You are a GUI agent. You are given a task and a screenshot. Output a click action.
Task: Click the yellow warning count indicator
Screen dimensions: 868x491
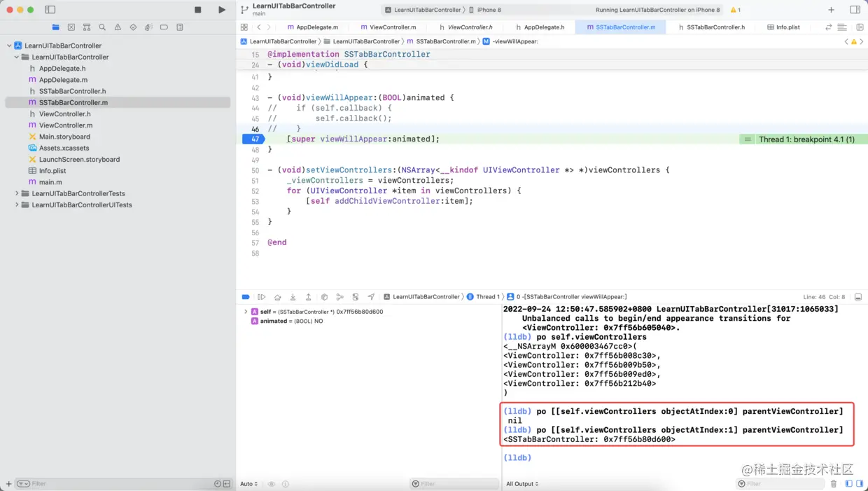[736, 10]
